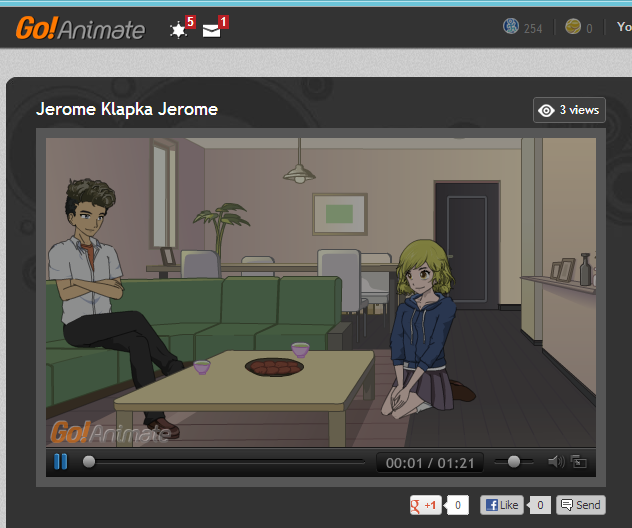Click the Facebook Like count bubble
This screenshot has height=528, width=632.
point(540,505)
